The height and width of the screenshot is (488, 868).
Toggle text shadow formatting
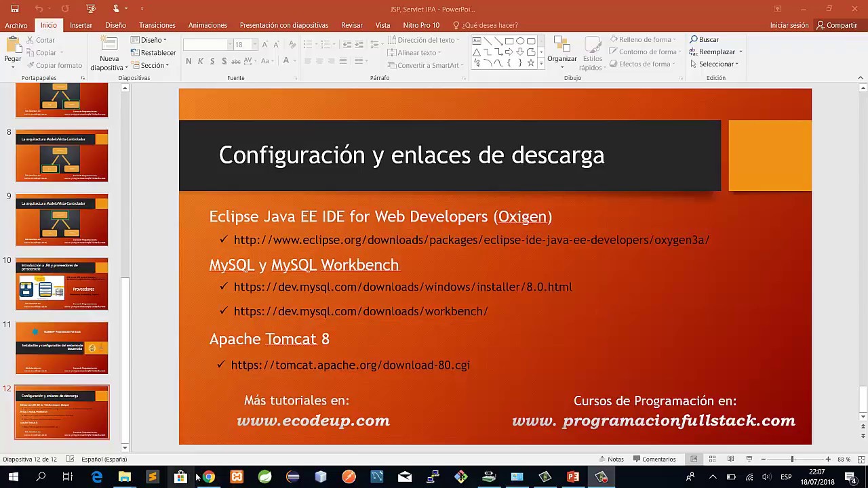click(224, 61)
